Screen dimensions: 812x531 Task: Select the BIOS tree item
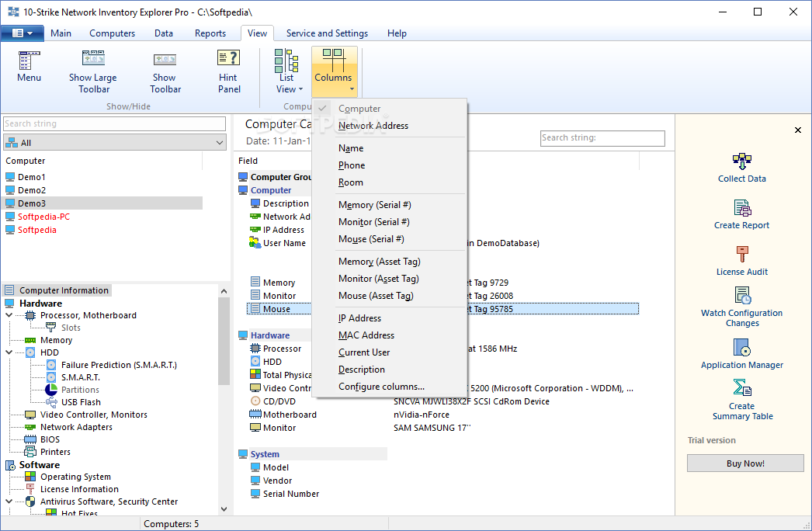50,439
